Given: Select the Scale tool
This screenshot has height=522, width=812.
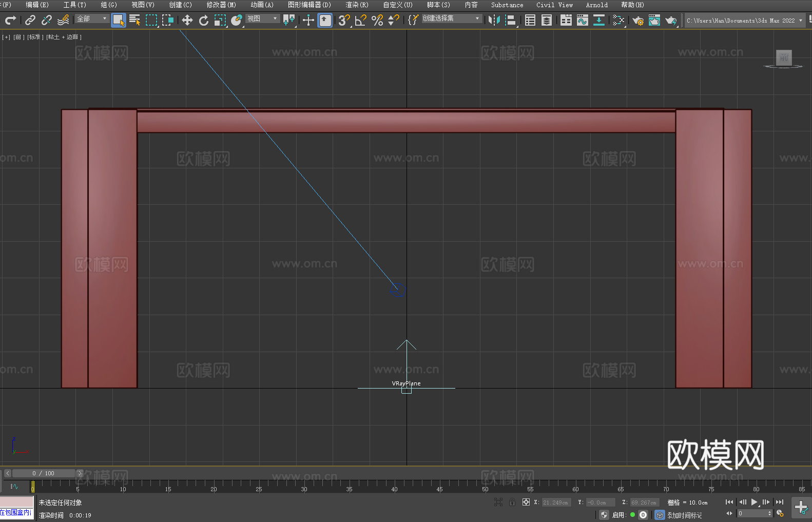Looking at the screenshot, I should coord(220,20).
